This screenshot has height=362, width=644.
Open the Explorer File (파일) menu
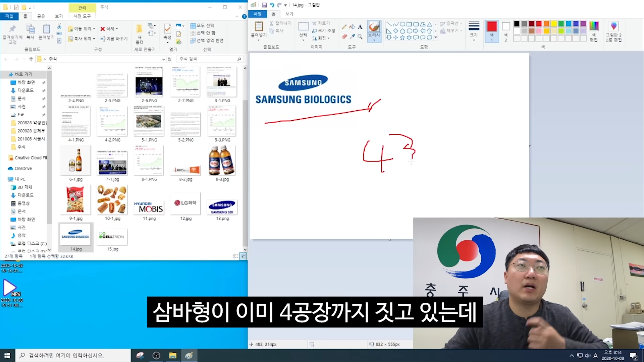pyautogui.click(x=9, y=16)
